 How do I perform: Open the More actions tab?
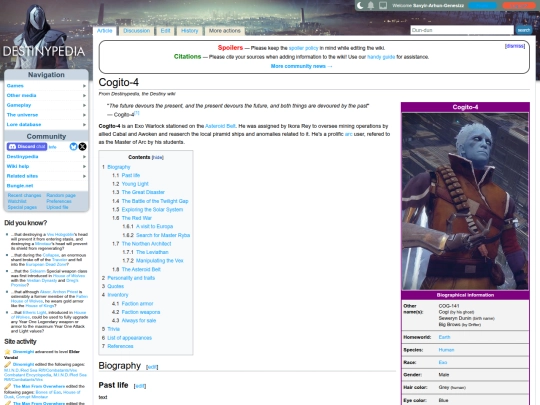point(225,31)
